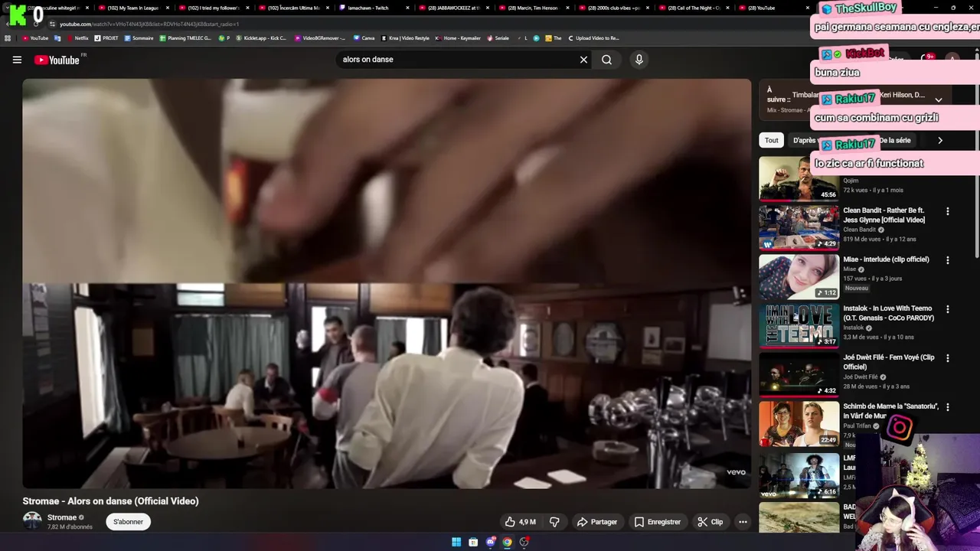Screen dimensions: 980x551
Task: Click in the YouTube search field
Action: pos(458,60)
